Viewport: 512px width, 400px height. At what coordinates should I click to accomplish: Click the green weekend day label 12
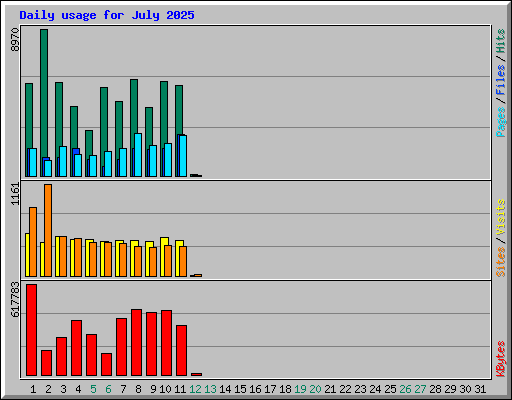(x=195, y=389)
